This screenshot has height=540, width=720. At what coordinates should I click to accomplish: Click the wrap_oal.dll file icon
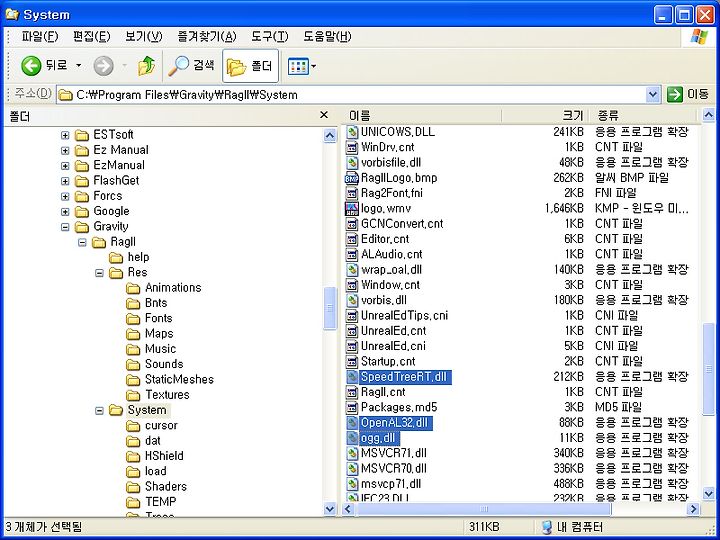(x=352, y=270)
